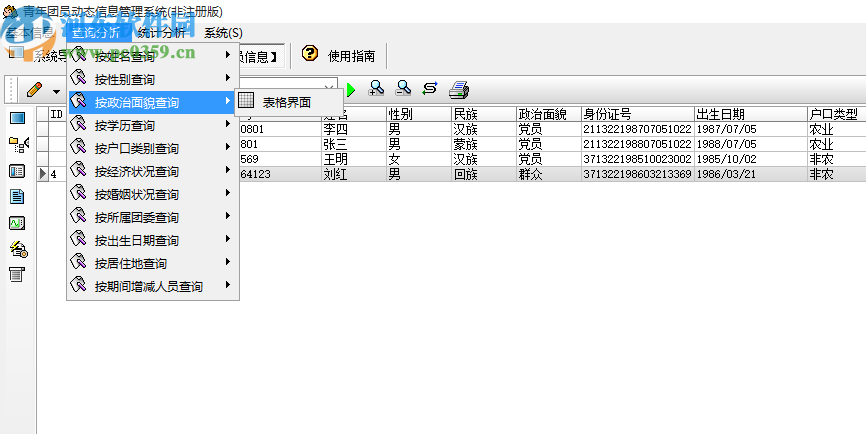The image size is (866, 434).
Task: Sort by the 身份证号 column header
Action: 637,114
